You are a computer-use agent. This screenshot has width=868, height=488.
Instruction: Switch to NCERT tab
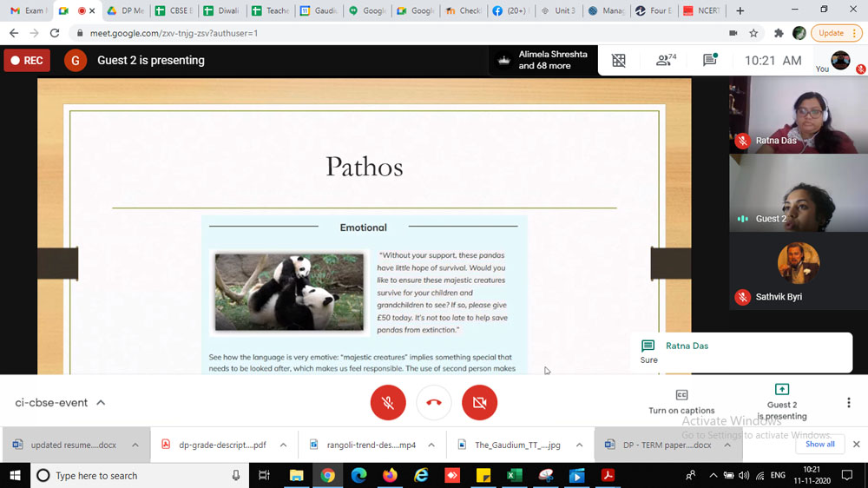click(x=703, y=10)
